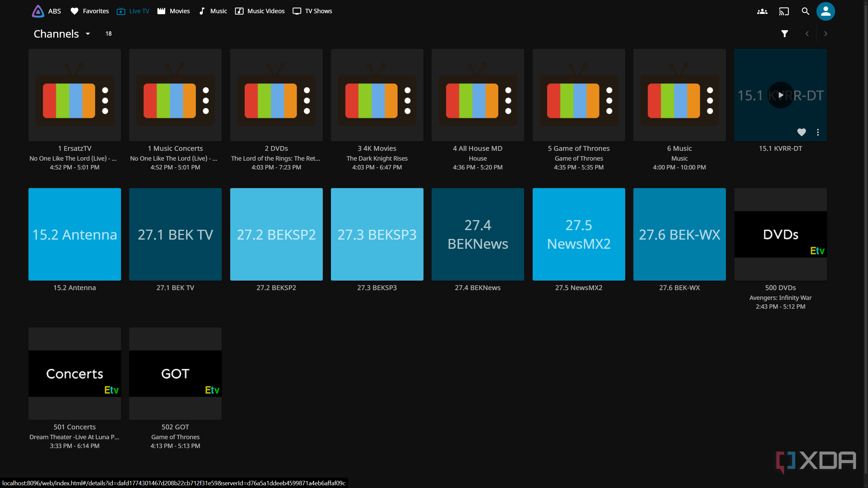Click 'The Dark Knight Rises' program text
Screen dimensions: 868x488
point(377,158)
